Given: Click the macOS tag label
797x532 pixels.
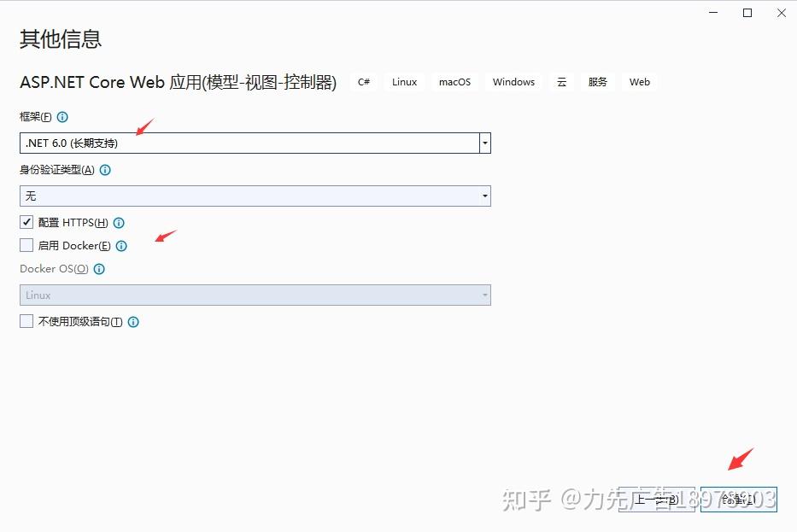Looking at the screenshot, I should pyautogui.click(x=455, y=82).
